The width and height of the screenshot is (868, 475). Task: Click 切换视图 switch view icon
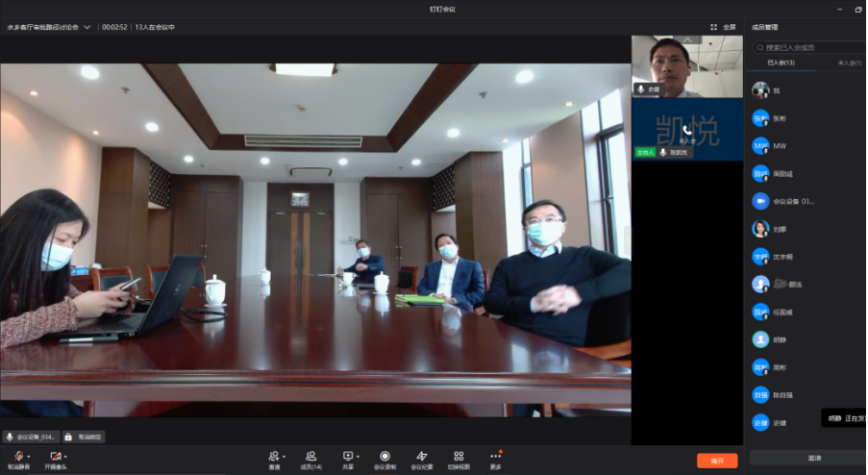click(x=459, y=457)
